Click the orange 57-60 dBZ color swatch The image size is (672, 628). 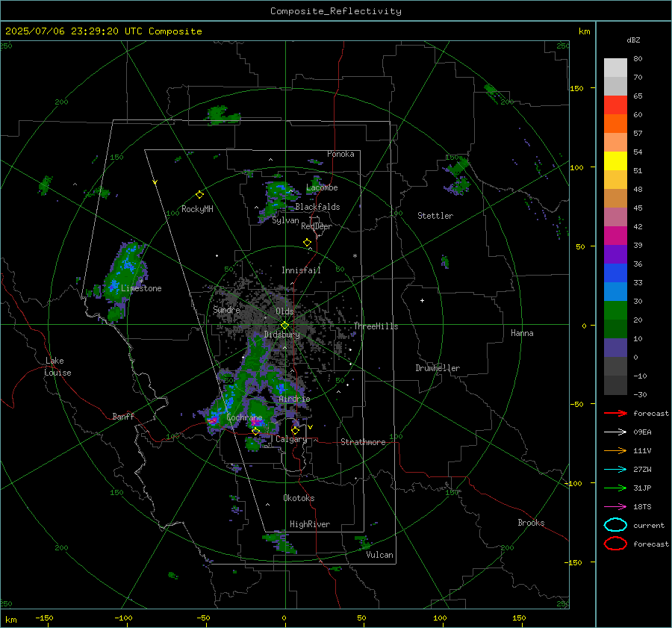pos(615,123)
